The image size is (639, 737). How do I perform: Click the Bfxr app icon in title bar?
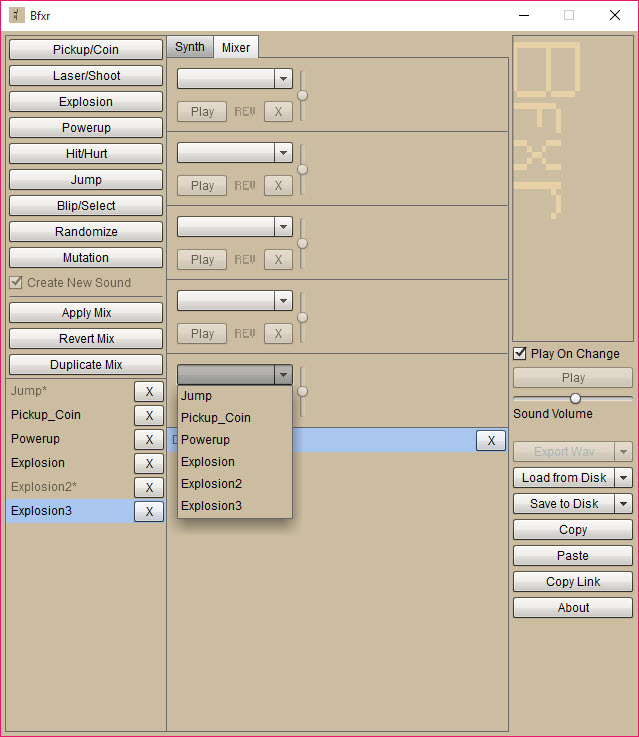(16, 15)
